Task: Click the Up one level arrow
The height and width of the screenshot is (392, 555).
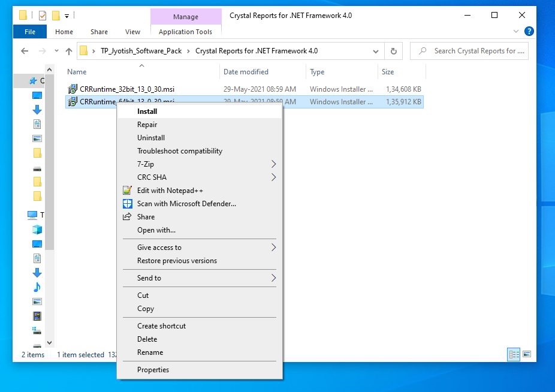Action: [69, 52]
